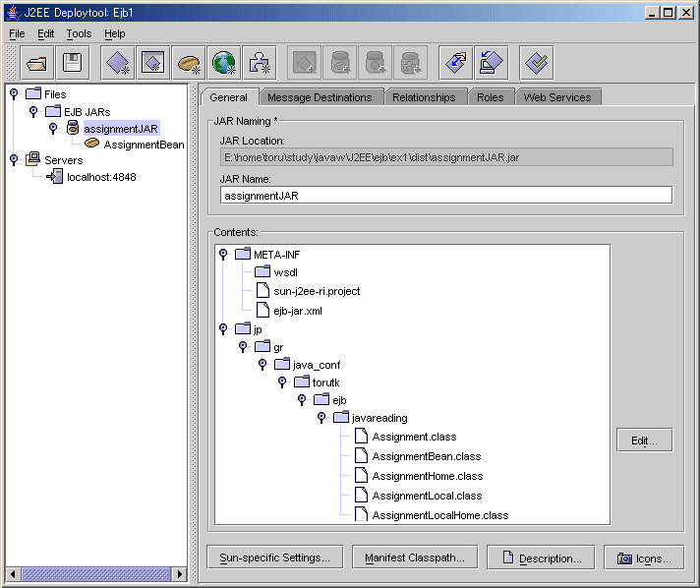700x588 pixels.
Task: Click the Save floppy disk icon
Action: tap(73, 63)
